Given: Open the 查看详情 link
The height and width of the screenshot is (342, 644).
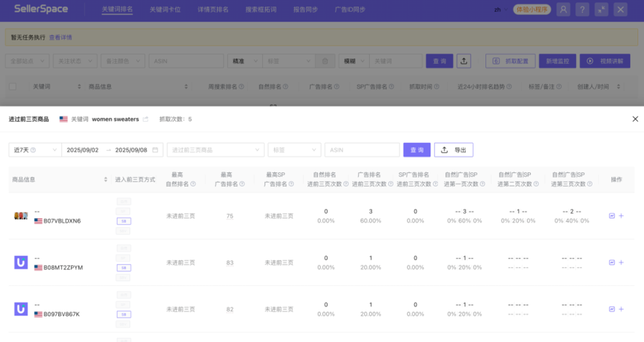Looking at the screenshot, I should (x=60, y=38).
